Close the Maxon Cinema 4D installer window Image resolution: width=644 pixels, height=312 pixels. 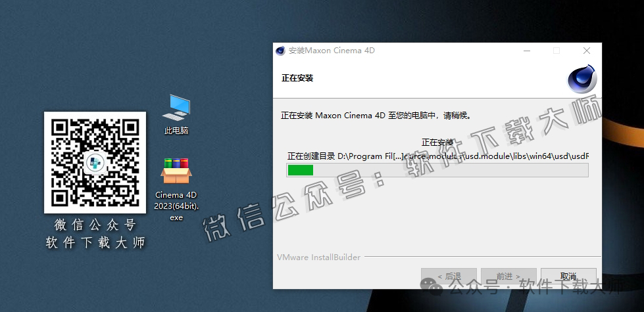click(x=587, y=51)
